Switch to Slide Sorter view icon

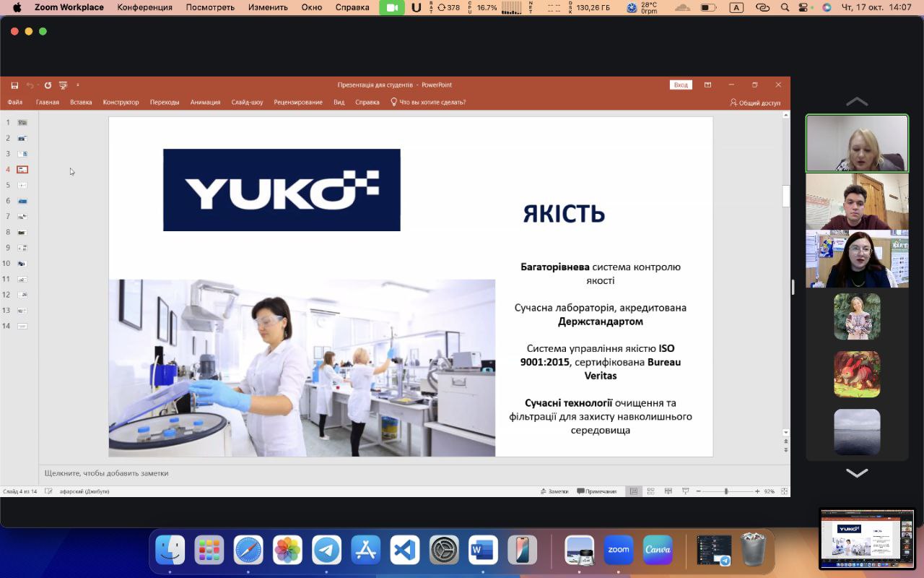coord(650,491)
